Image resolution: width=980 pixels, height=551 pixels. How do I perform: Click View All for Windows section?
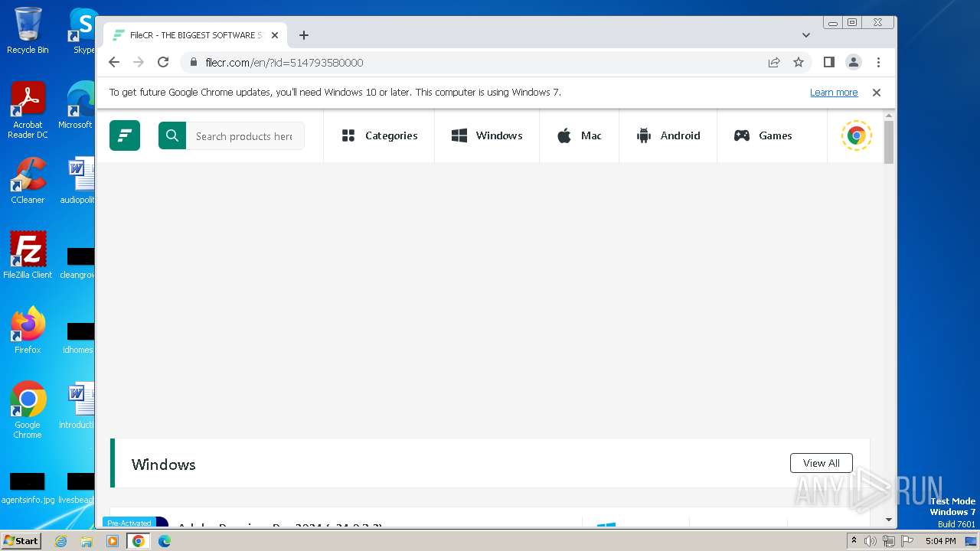pos(821,463)
